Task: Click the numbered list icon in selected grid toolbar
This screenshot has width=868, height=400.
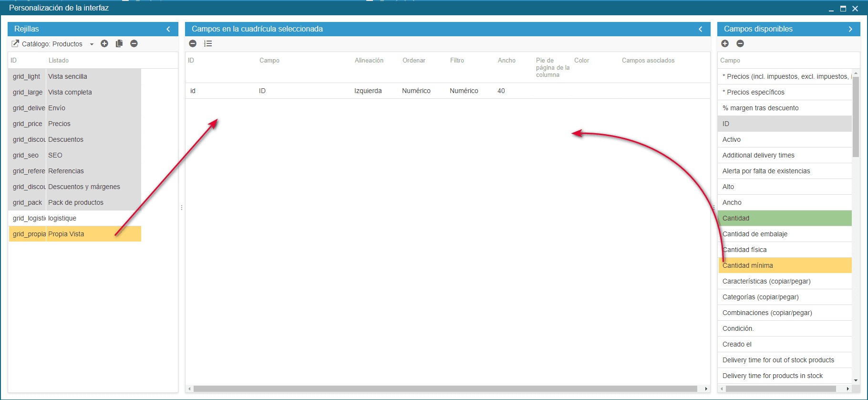Action: pos(208,43)
